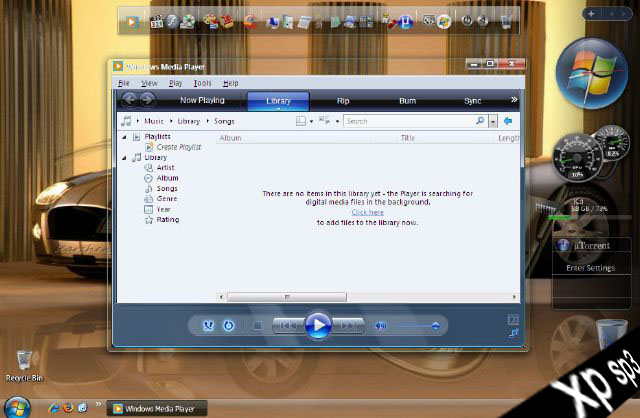Open the layout options dropdown arrow
This screenshot has height=418, width=640.
click(x=311, y=121)
